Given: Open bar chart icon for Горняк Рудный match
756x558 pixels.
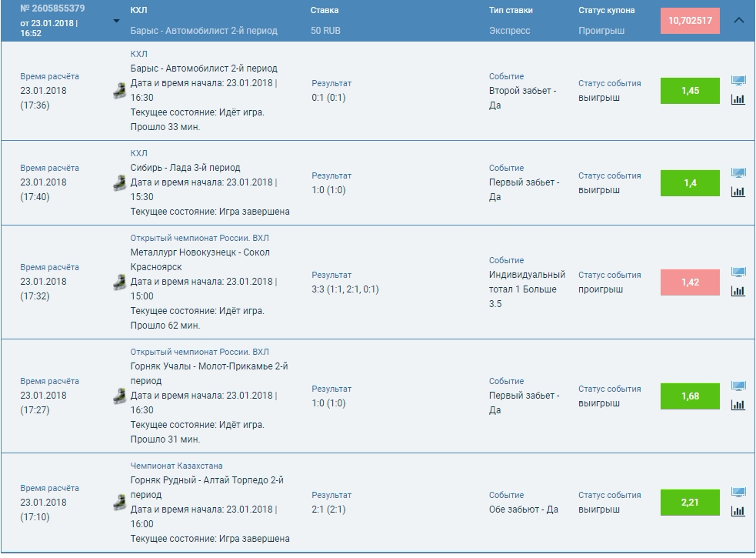Looking at the screenshot, I should point(738,511).
